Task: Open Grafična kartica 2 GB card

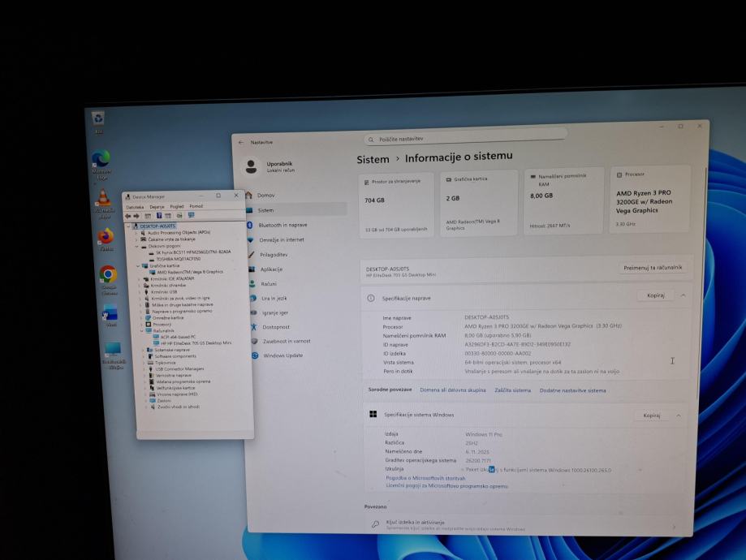Action: click(478, 204)
